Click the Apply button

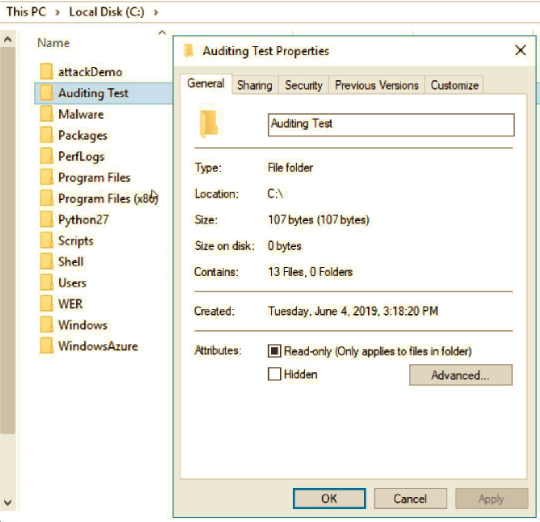point(491,498)
